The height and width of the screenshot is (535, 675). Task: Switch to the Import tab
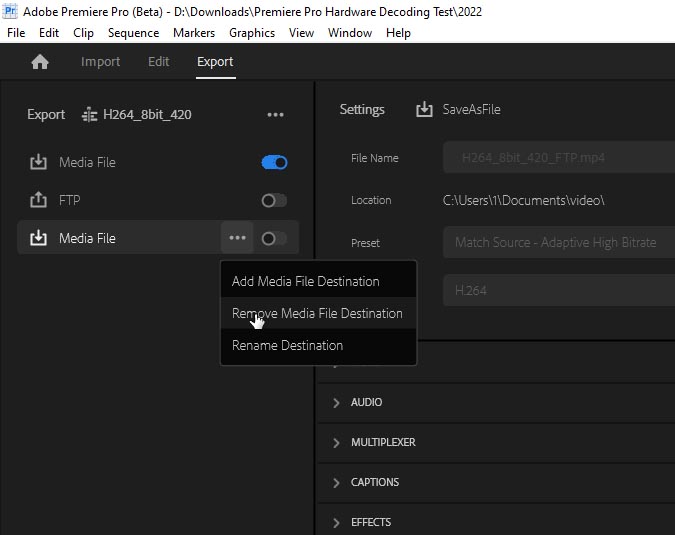(x=100, y=62)
